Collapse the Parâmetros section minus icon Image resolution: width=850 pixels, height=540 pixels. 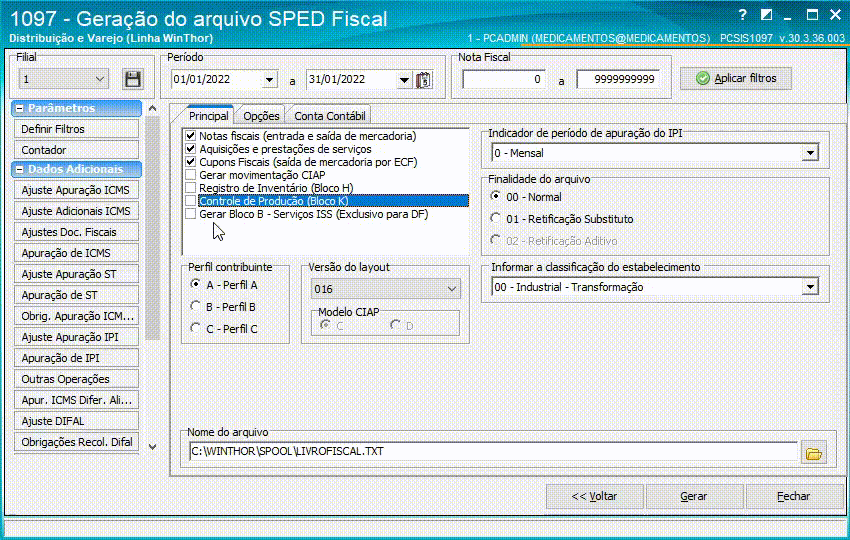pyautogui.click(x=20, y=108)
